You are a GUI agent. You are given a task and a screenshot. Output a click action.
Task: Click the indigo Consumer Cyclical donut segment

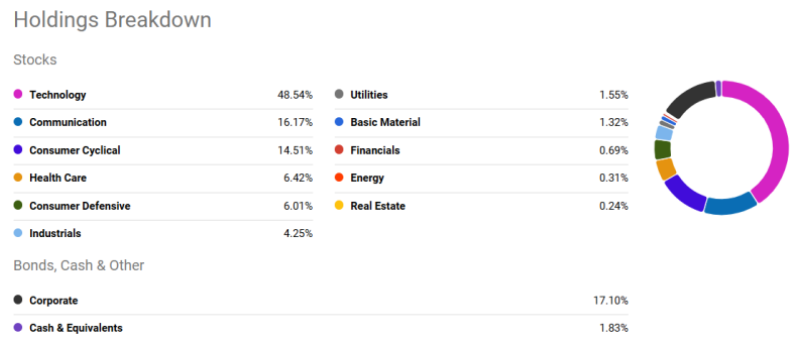coord(684,193)
